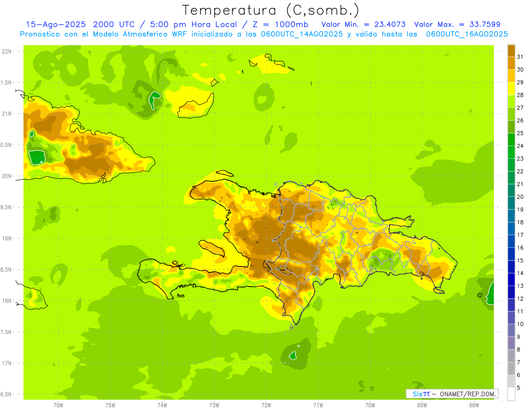This screenshot has width=532, height=411.
Task: Click the legend value '25'
Action: click(x=520, y=133)
